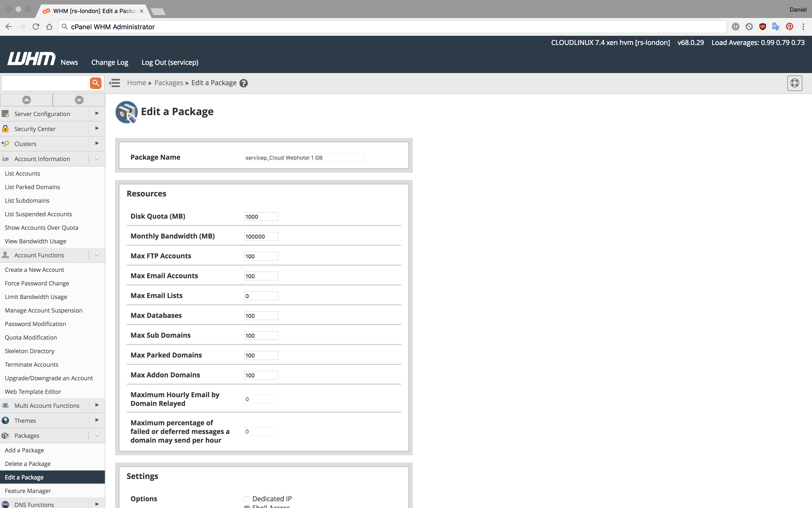Image resolution: width=812 pixels, height=508 pixels.
Task: Click the browser address bar
Action: pos(392,27)
